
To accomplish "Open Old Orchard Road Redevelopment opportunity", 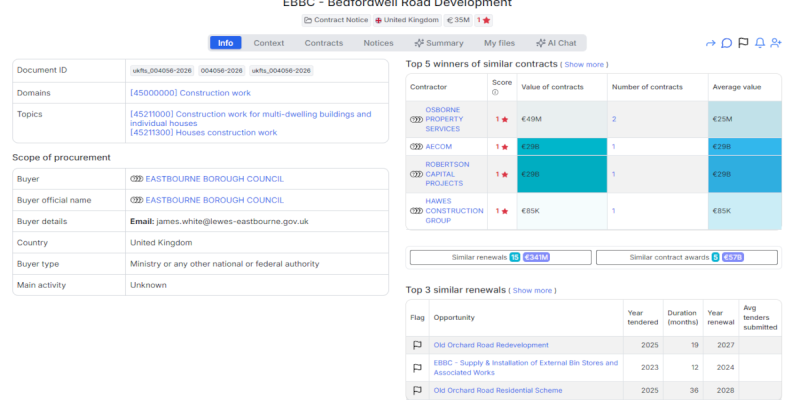I will 491,345.
